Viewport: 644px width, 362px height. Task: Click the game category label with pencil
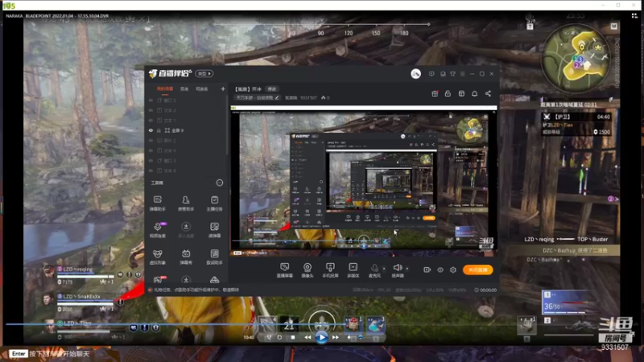258,97
